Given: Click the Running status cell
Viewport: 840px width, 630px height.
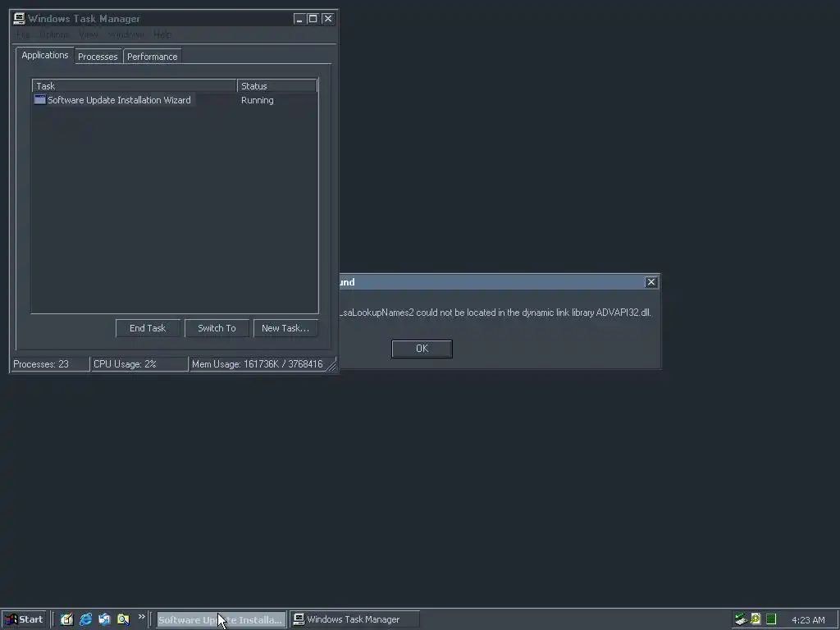Looking at the screenshot, I should (257, 100).
